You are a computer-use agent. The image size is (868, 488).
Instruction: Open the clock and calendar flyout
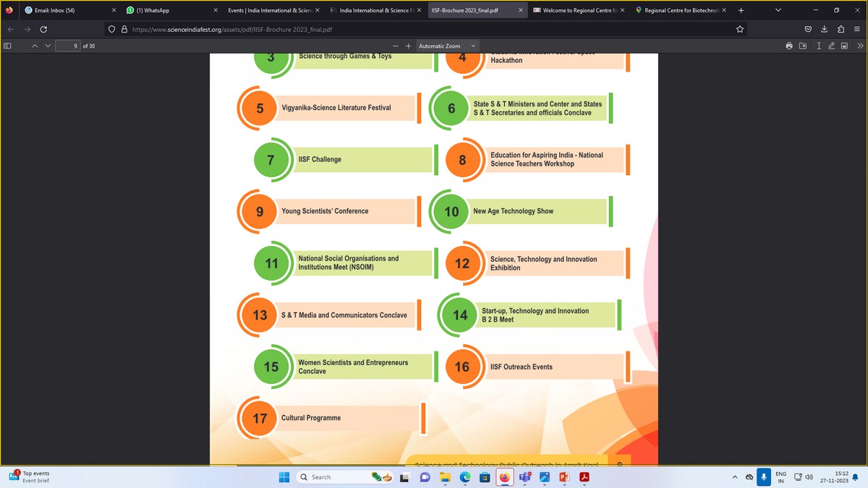coord(835,477)
